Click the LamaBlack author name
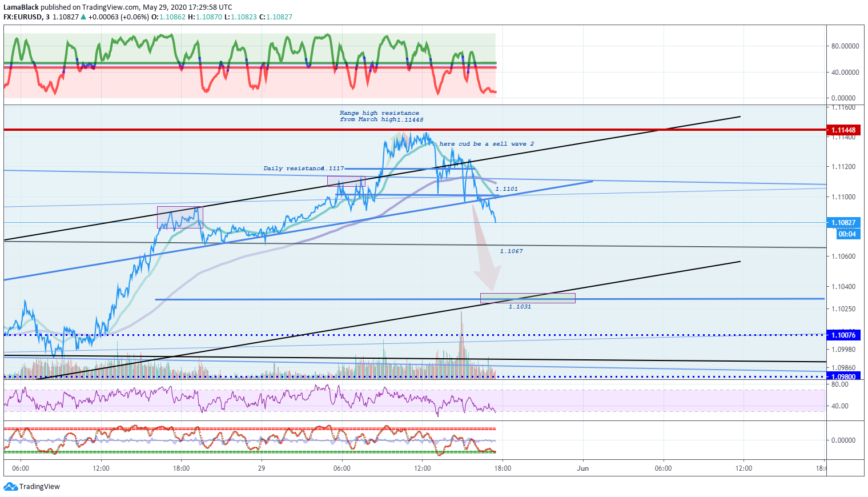Image resolution: width=868 pixels, height=497 pixels. [x=21, y=7]
